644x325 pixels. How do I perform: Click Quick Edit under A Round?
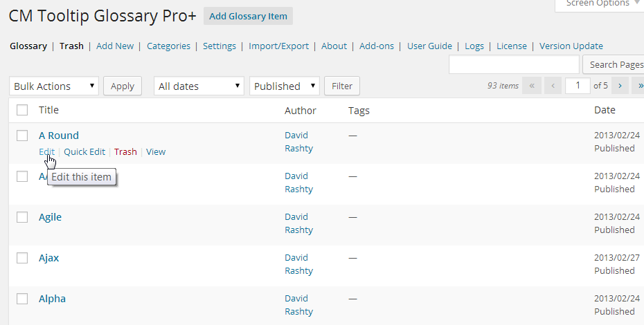coord(84,152)
